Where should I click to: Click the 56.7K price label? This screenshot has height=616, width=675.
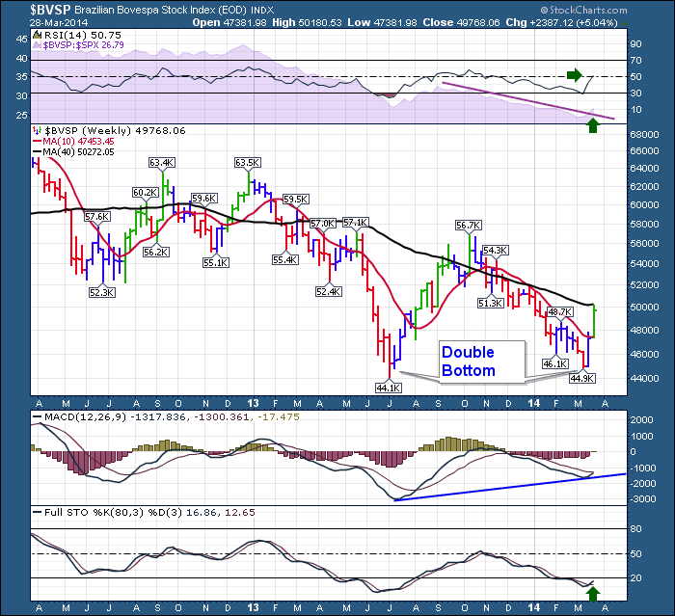coord(469,226)
